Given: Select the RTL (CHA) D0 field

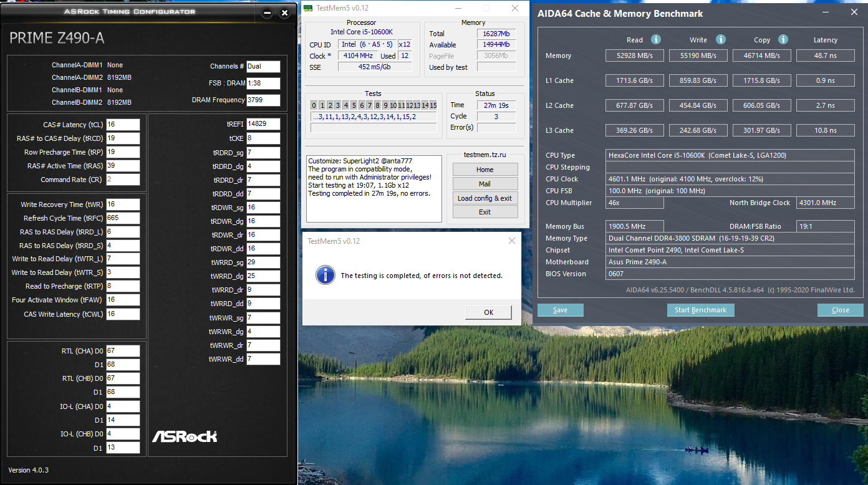Looking at the screenshot, I should pyautogui.click(x=123, y=351).
